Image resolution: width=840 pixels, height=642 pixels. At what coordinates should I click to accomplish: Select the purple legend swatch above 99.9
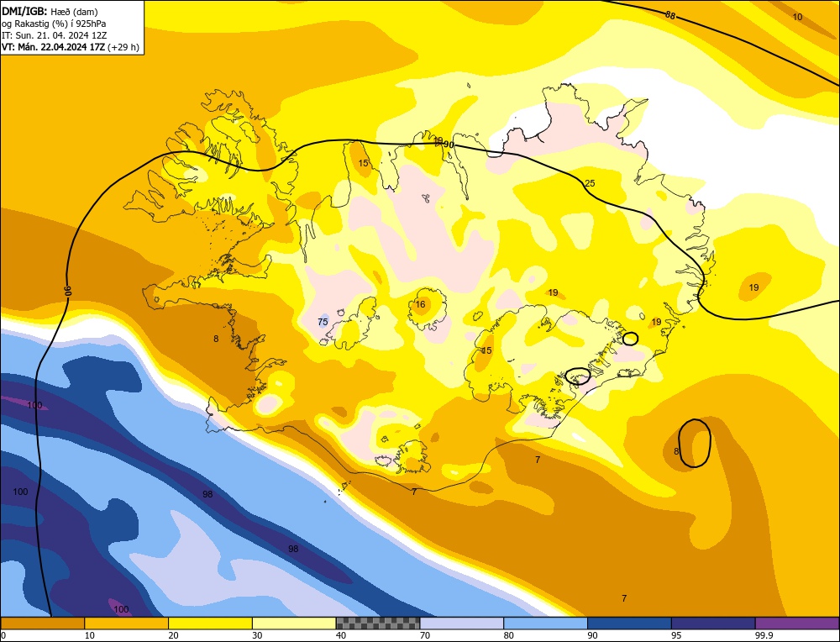coord(797,624)
